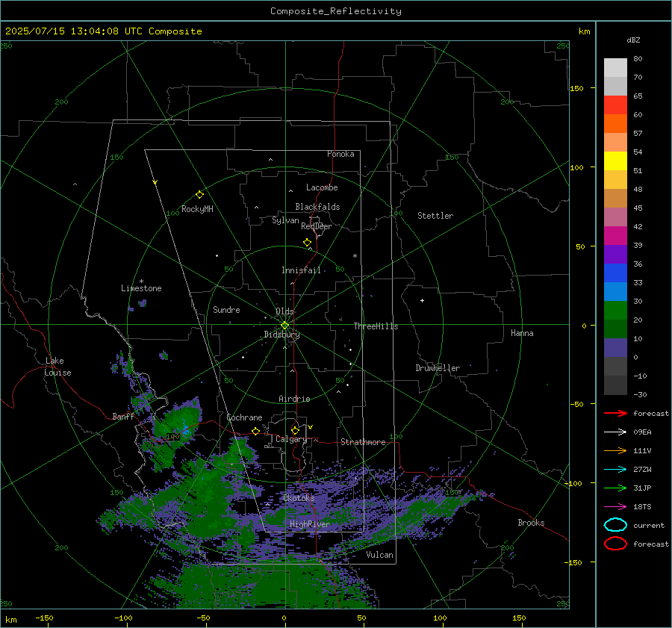Click the Stettler label
This screenshot has height=628, width=672.
pyautogui.click(x=435, y=216)
